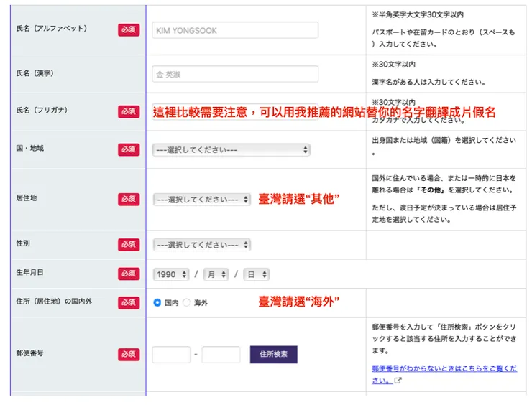
Task: Click the 出身国または地域 instruction text
Action: tap(444, 146)
